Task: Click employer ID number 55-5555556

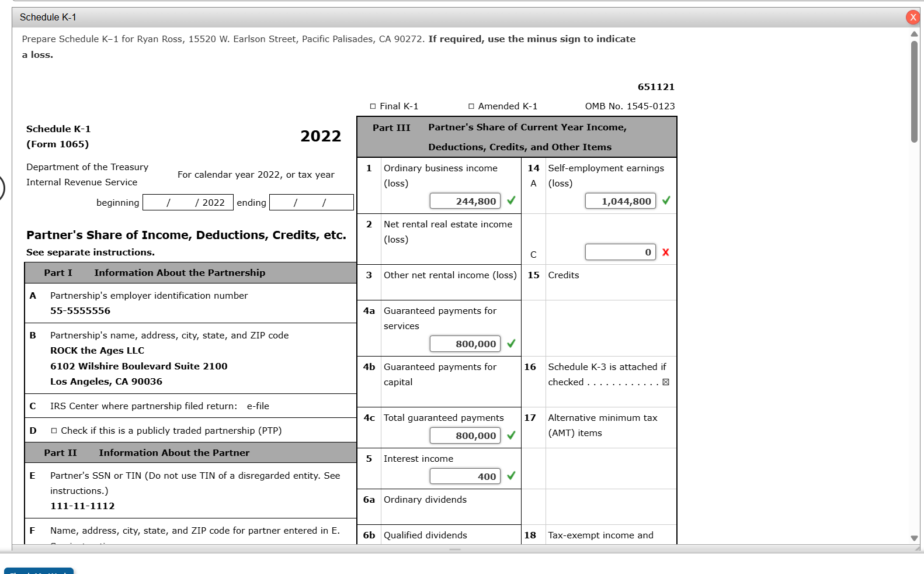Action: (80, 311)
